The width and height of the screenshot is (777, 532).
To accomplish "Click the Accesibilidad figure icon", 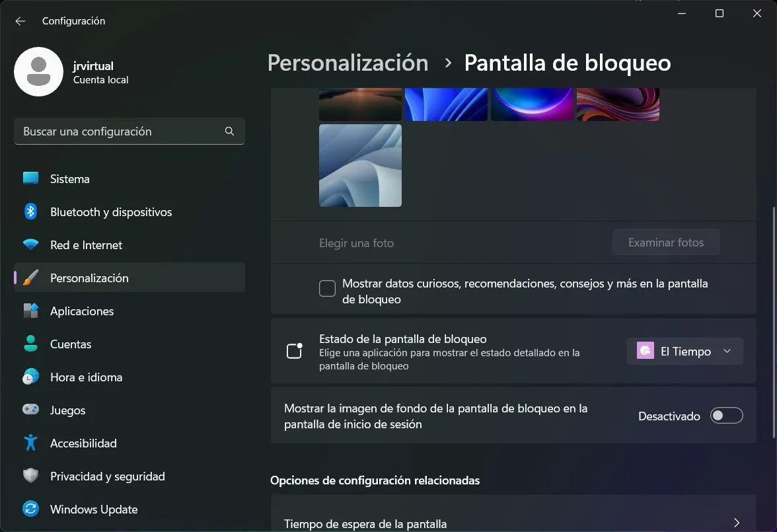I will tap(30, 443).
